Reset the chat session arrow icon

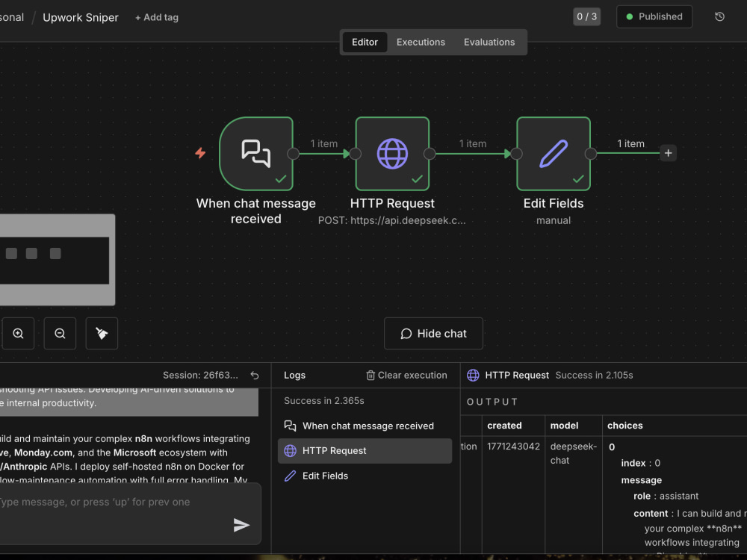coord(255,376)
